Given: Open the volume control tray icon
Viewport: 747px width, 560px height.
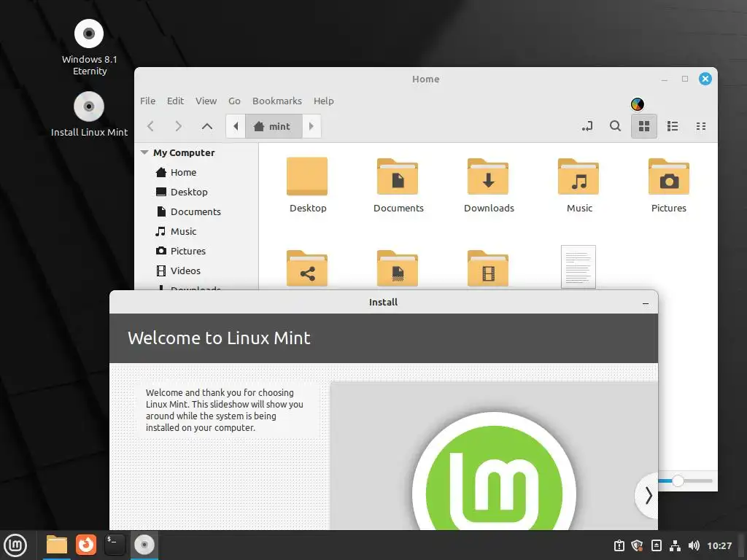Looking at the screenshot, I should tap(694, 545).
